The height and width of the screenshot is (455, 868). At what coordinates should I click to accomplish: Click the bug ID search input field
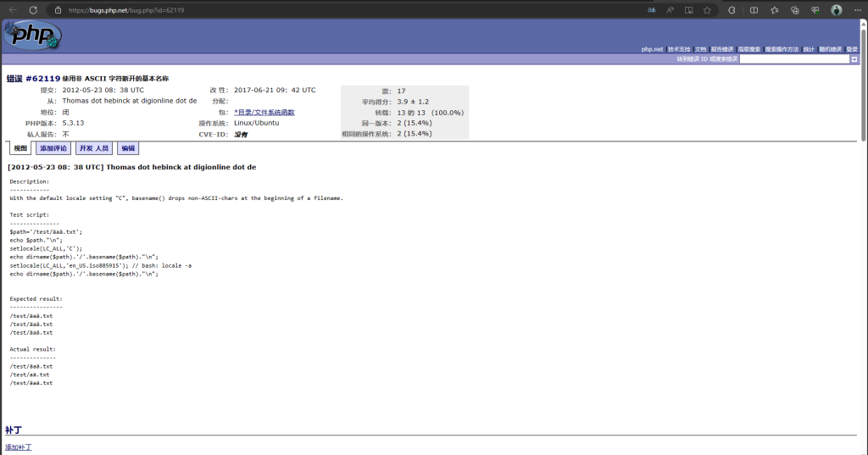click(794, 59)
